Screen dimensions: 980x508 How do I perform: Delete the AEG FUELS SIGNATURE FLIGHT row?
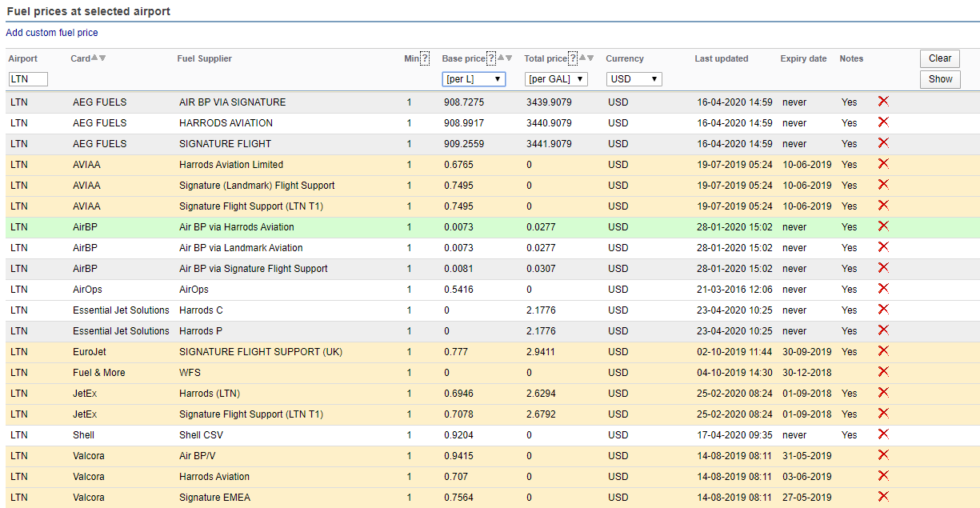click(x=883, y=143)
